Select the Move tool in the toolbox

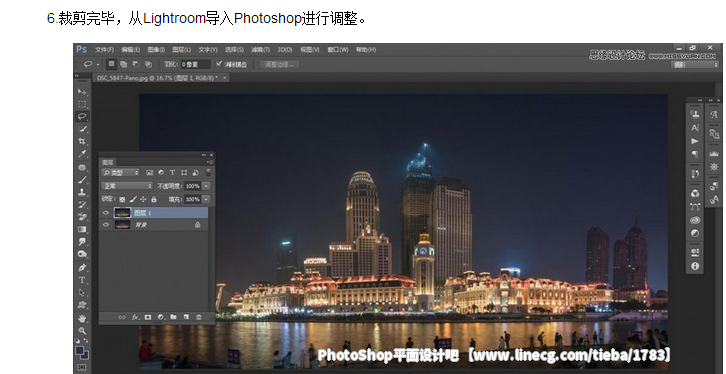pos(82,92)
